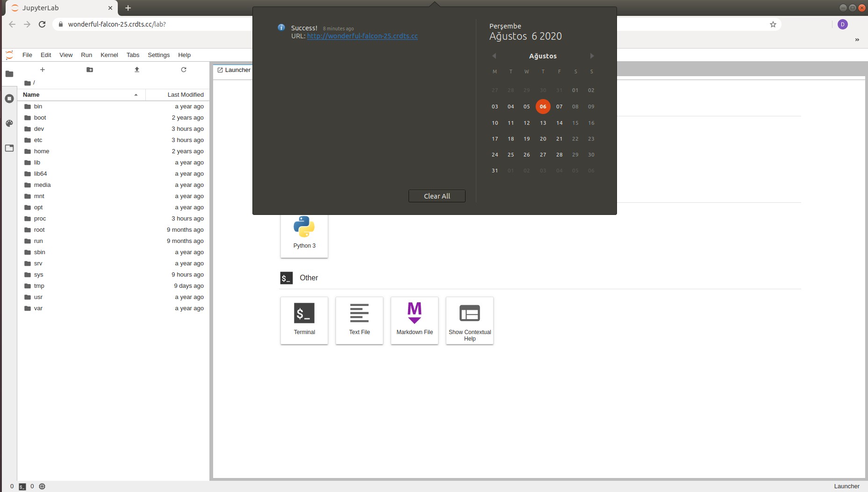Open the tmp folder

(114, 286)
